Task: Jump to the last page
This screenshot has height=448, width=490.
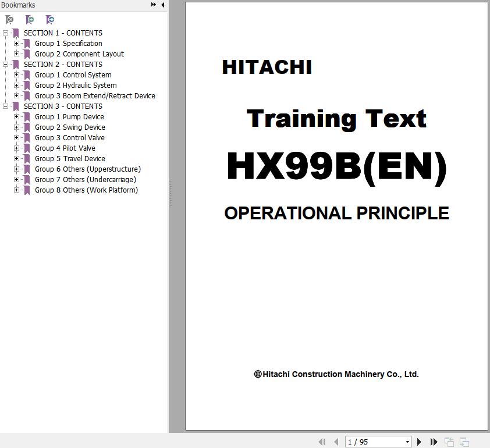Action: (434, 442)
